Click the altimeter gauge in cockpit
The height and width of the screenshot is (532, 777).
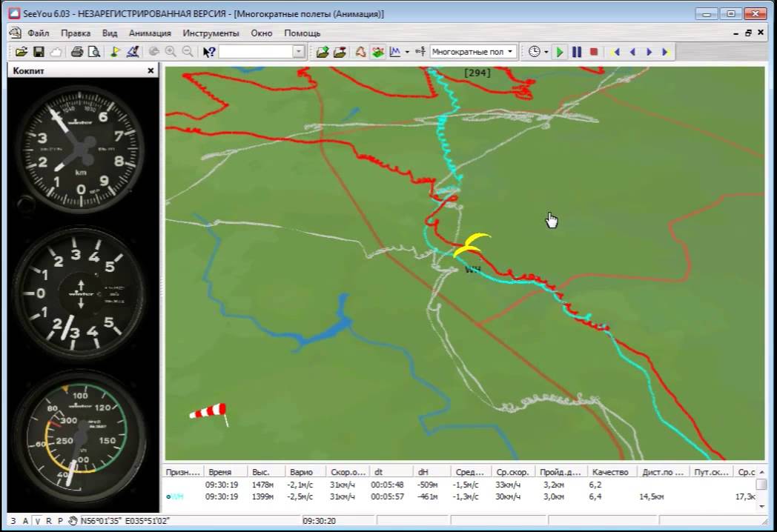point(81,149)
